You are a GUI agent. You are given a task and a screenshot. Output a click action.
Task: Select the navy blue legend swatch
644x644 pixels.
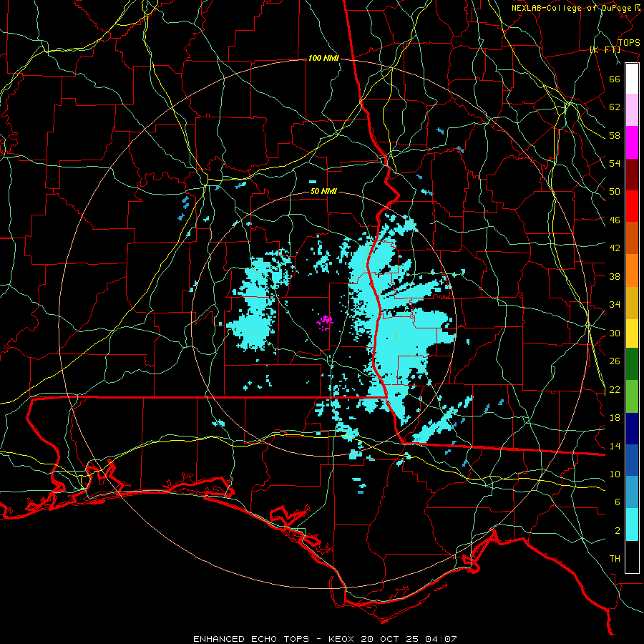pos(632,429)
